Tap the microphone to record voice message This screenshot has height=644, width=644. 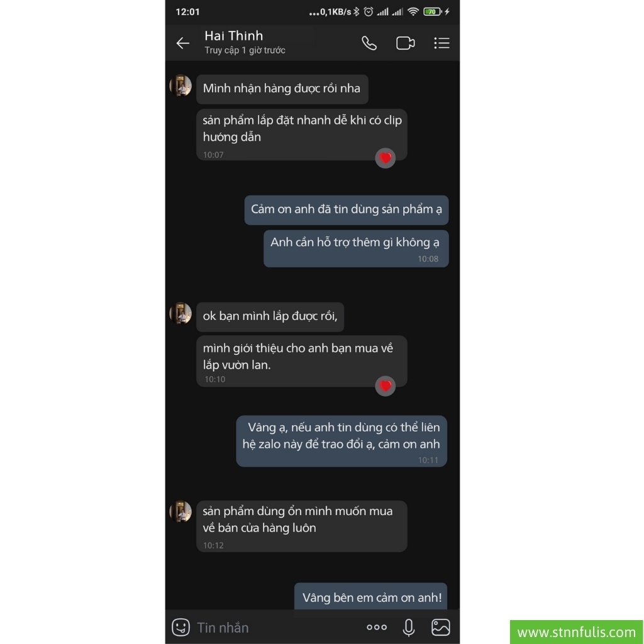(x=409, y=627)
